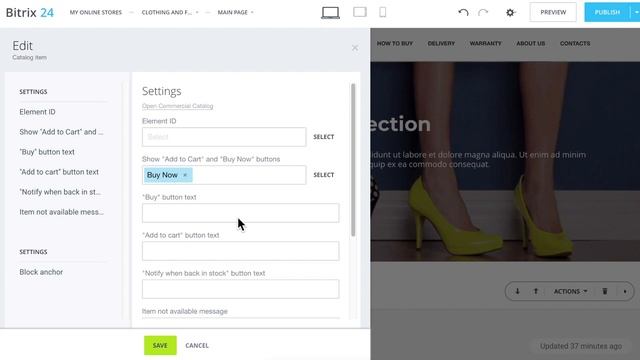The width and height of the screenshot is (640, 360).
Task: Click "Updated 37 minutes ago" status text
Action: [x=581, y=346]
